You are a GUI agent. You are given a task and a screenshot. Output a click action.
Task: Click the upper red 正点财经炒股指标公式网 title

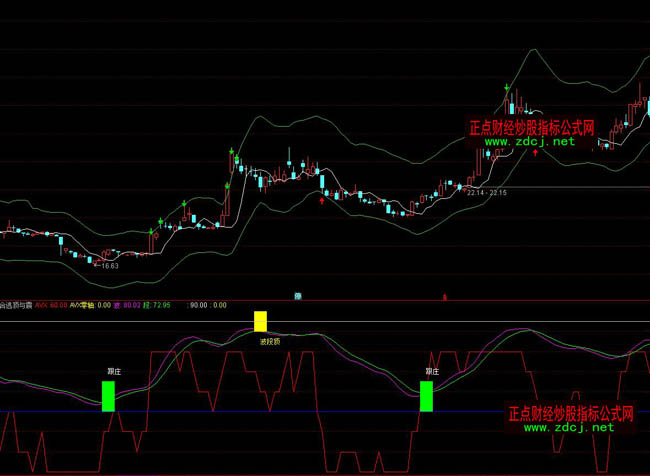tap(532, 128)
